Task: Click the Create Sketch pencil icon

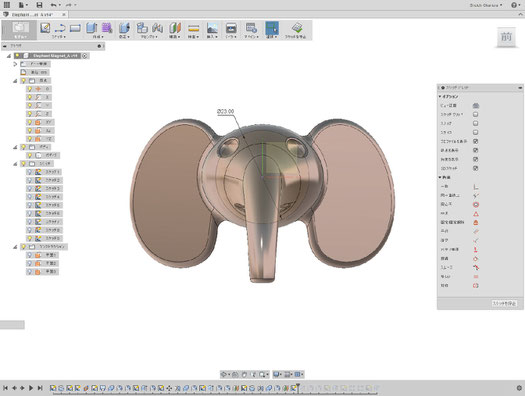Action: [x=45, y=28]
